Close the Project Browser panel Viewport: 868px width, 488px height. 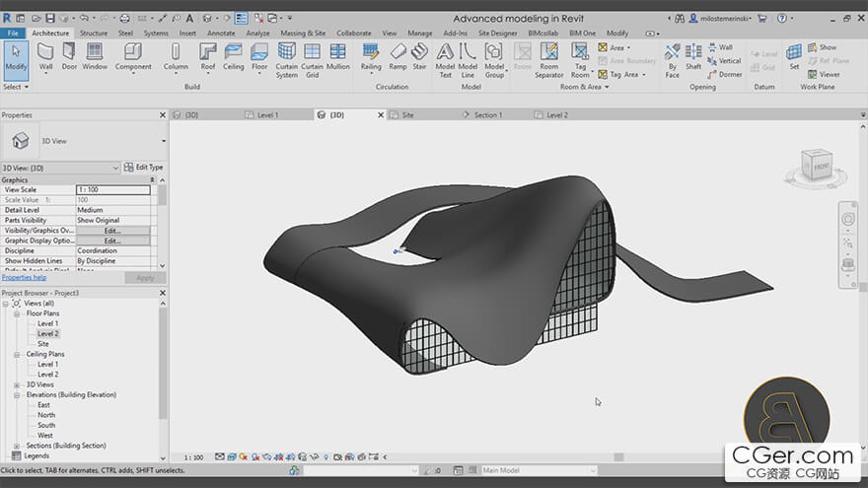point(162,293)
